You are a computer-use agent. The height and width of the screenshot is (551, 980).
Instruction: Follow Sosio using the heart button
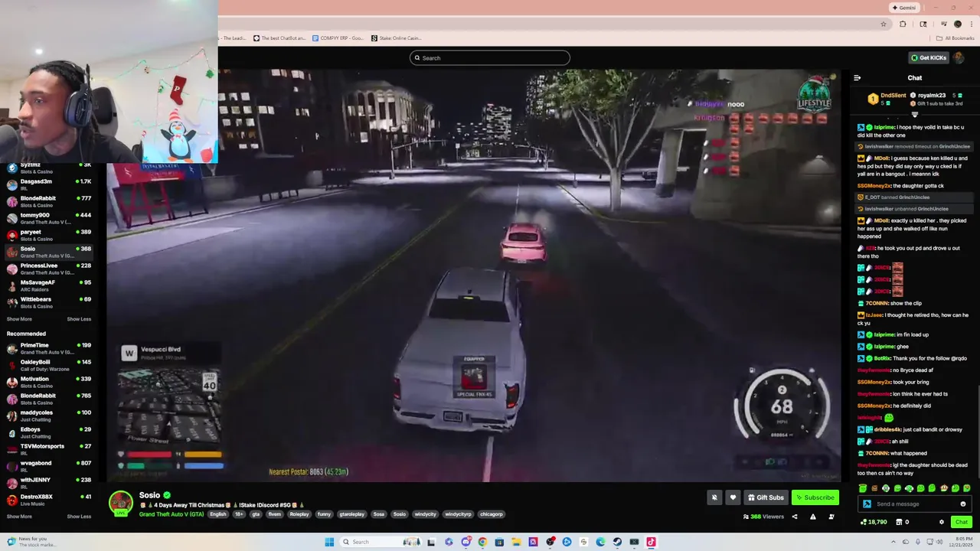733,497
